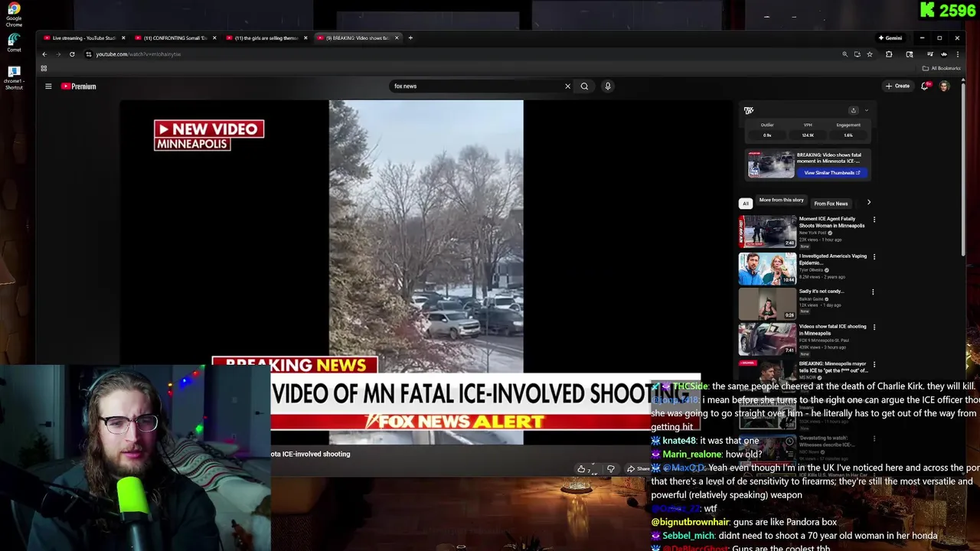The image size is (980, 551).
Task: Open the YouTube account avatar menu
Action: 944,86
